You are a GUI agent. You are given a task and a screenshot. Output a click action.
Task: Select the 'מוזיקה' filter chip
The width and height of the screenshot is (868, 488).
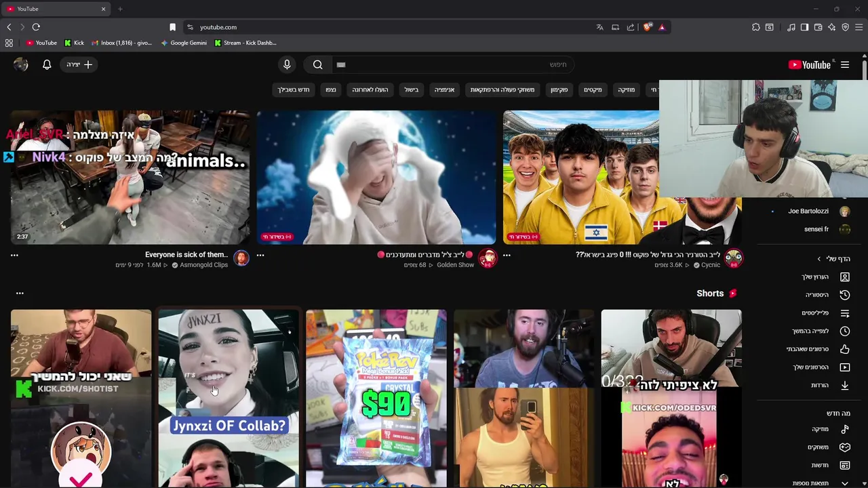pyautogui.click(x=627, y=89)
